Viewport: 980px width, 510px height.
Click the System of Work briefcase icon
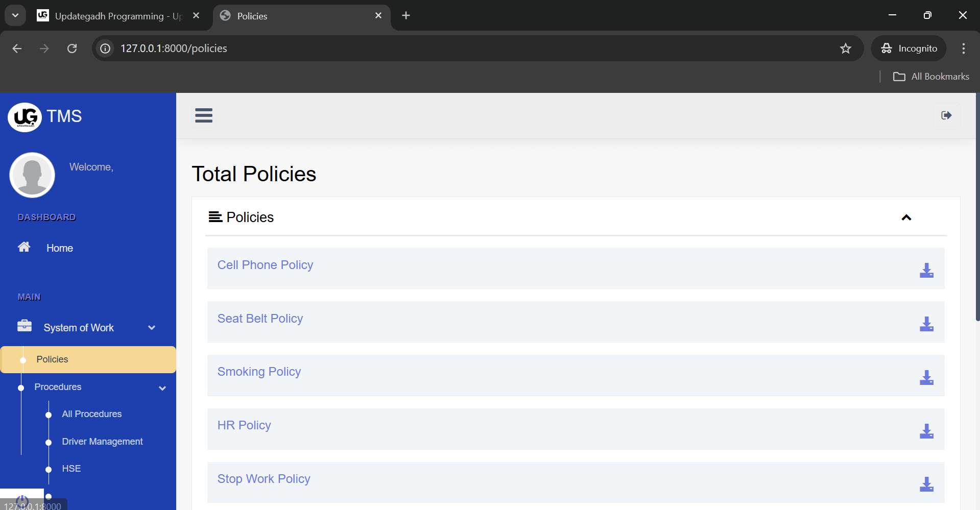pyautogui.click(x=24, y=327)
